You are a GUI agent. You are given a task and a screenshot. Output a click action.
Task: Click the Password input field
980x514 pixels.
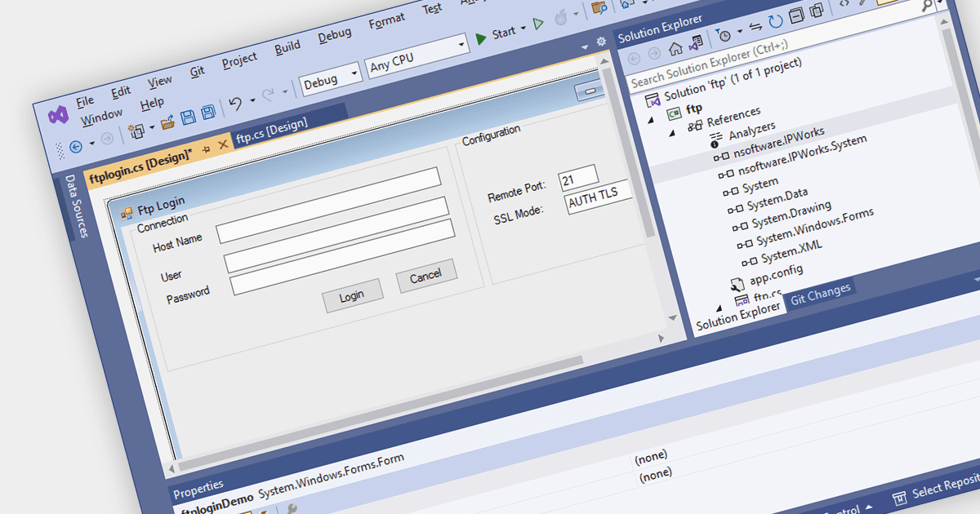point(342,256)
